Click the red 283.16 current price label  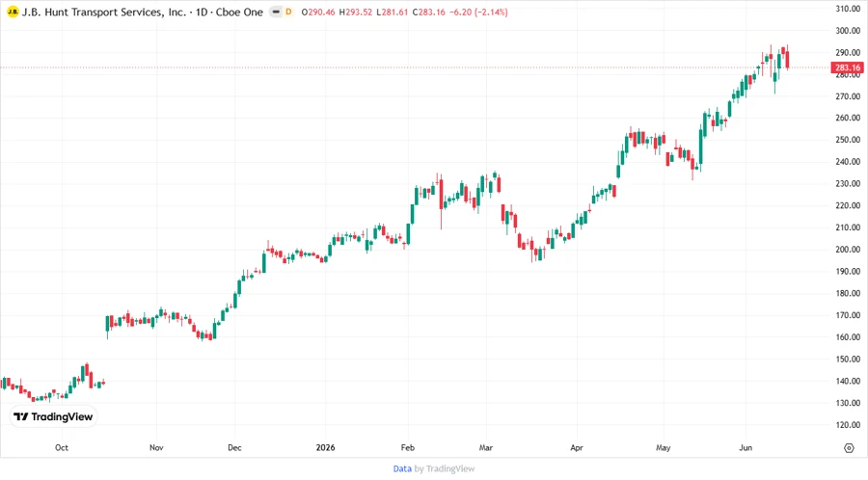pos(848,67)
